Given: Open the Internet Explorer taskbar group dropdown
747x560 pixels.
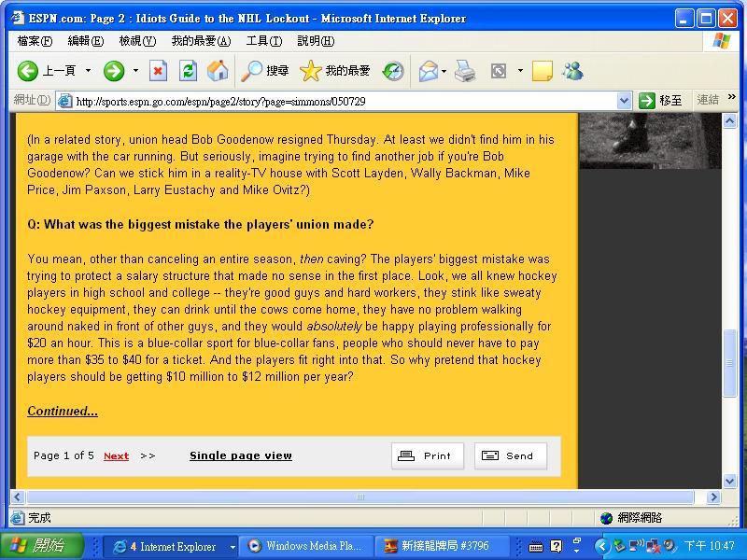Looking at the screenshot, I should pyautogui.click(x=233, y=547).
